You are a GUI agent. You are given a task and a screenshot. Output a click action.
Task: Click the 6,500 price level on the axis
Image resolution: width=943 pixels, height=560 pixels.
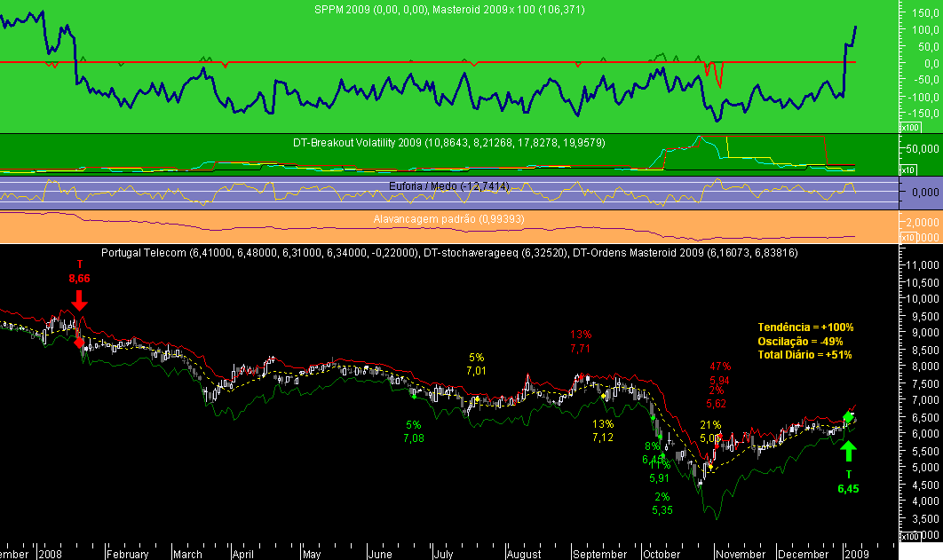coord(925,417)
